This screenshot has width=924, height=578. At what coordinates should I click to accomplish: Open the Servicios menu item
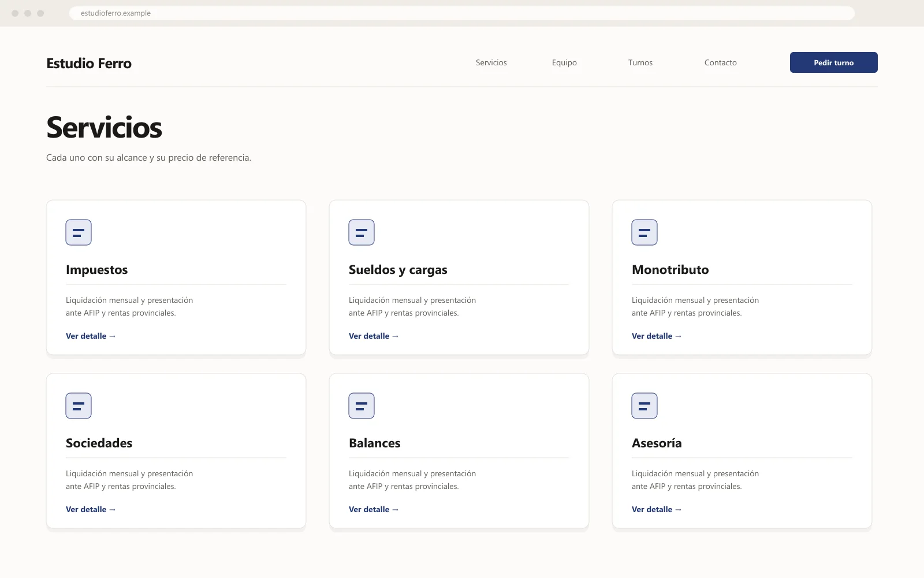[x=491, y=62]
